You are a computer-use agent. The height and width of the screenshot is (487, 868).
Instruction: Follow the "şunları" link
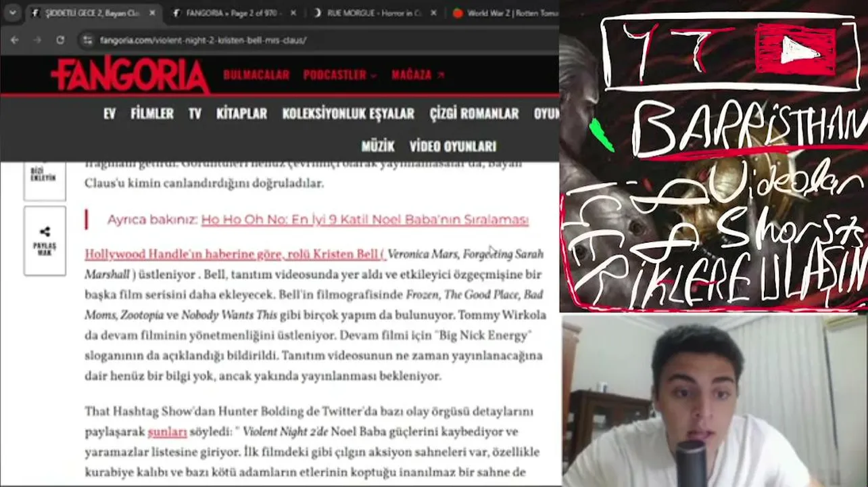167,432
